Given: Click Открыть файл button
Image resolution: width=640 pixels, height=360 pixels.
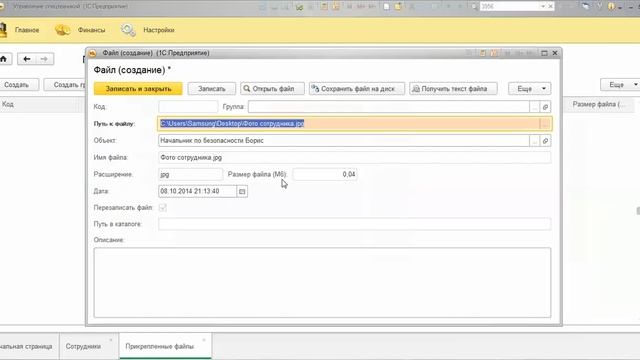Looking at the screenshot, I should pyautogui.click(x=272, y=89).
